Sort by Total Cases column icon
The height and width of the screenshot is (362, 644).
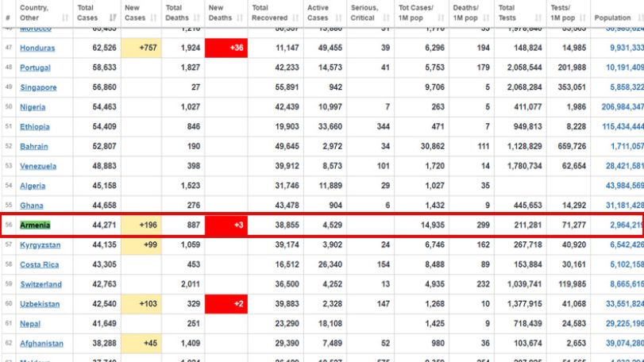pos(113,17)
